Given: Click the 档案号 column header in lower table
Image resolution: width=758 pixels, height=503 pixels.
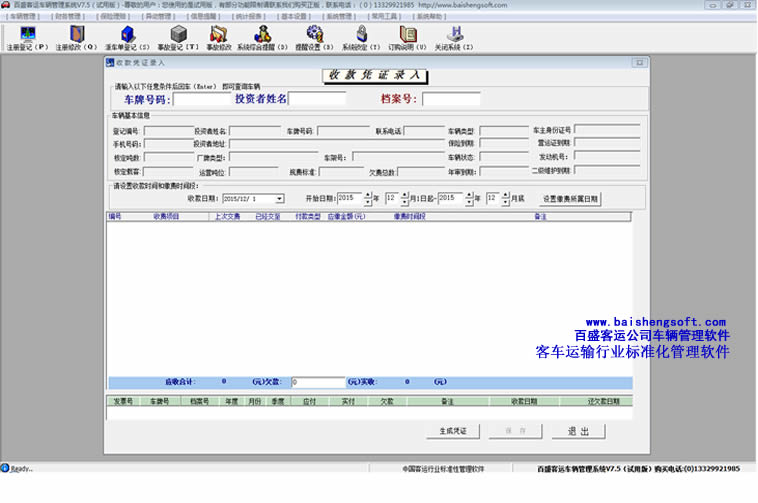Looking at the screenshot, I should tap(199, 401).
